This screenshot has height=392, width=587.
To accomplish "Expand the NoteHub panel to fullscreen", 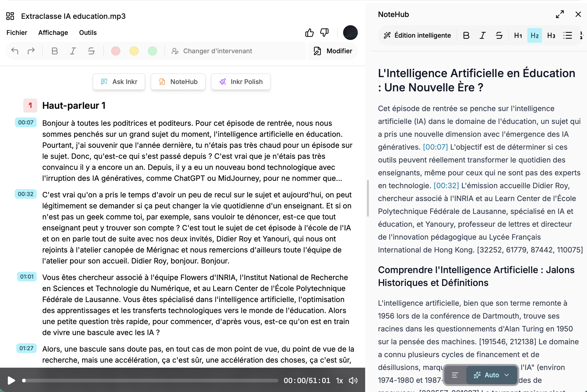I will tap(560, 14).
